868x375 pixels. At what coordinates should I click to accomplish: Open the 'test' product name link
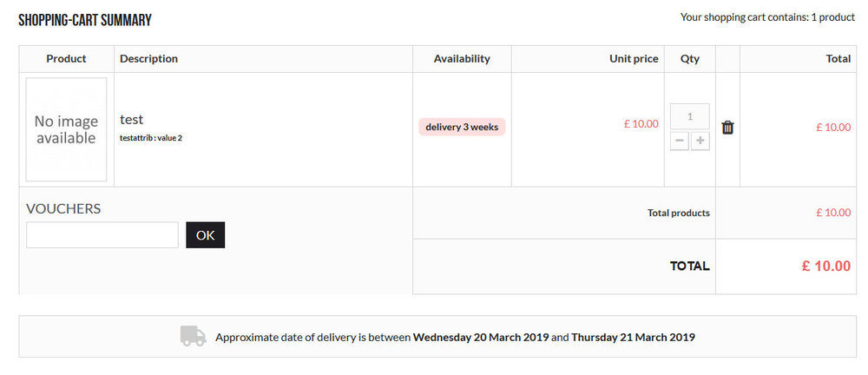coord(132,119)
